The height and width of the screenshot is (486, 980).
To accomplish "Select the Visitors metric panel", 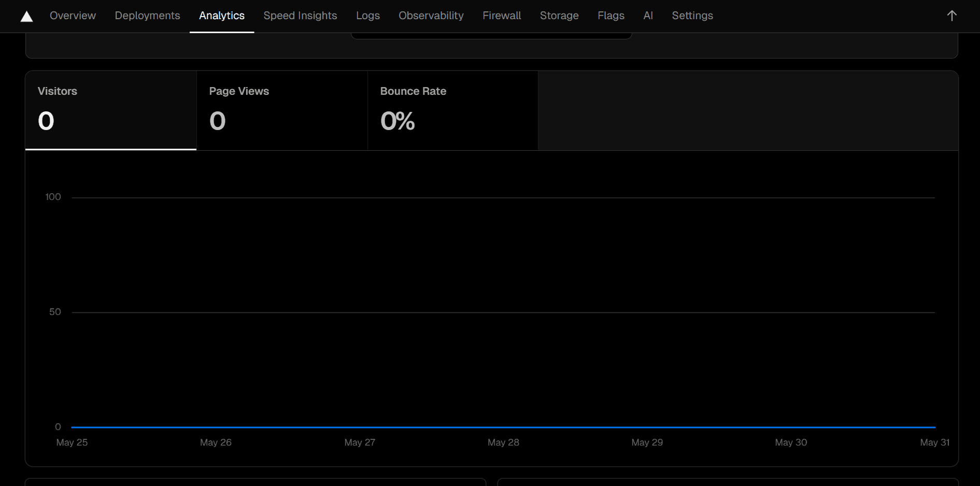I will coord(110,110).
